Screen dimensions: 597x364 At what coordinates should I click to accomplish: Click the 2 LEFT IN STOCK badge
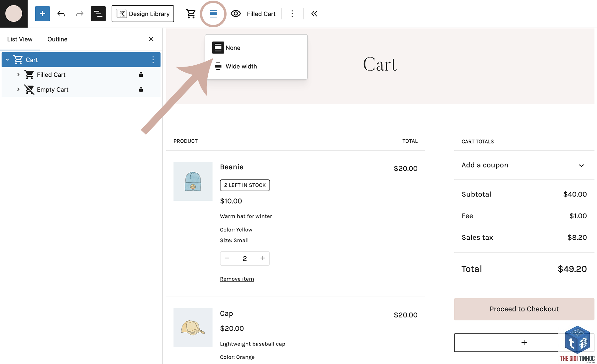245,185
